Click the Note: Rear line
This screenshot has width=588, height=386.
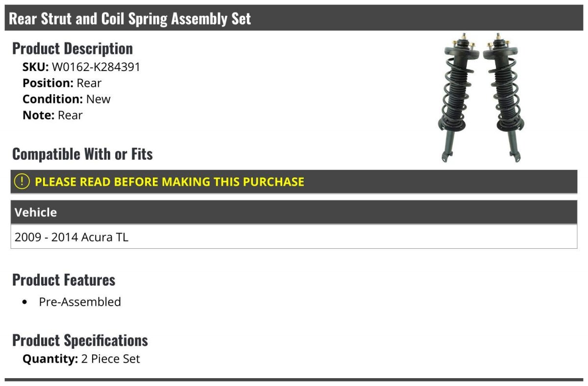coord(52,115)
